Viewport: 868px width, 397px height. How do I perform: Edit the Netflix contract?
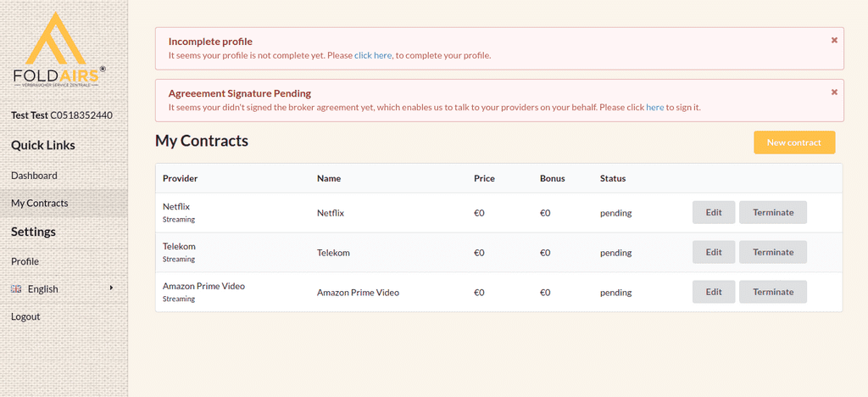[x=714, y=213]
